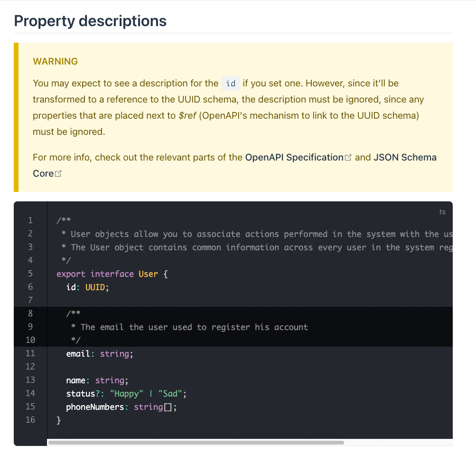Click the inline id code tag

pyautogui.click(x=231, y=83)
